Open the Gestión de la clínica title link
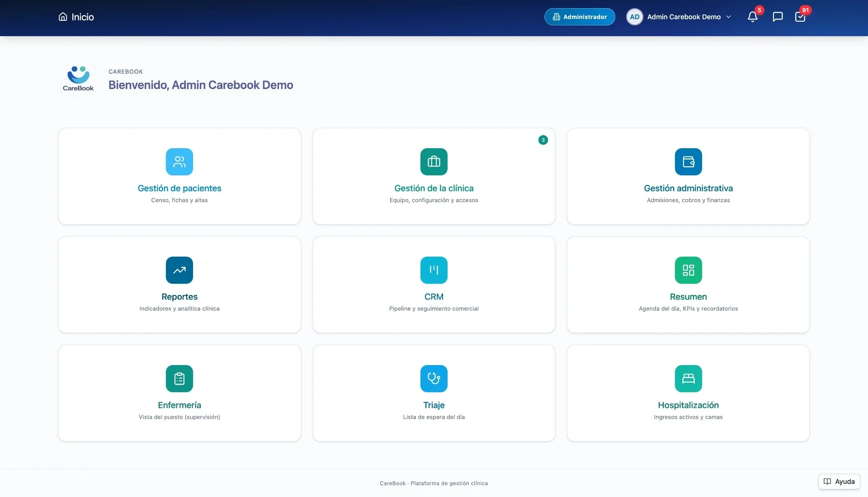868x497 pixels. click(x=434, y=188)
